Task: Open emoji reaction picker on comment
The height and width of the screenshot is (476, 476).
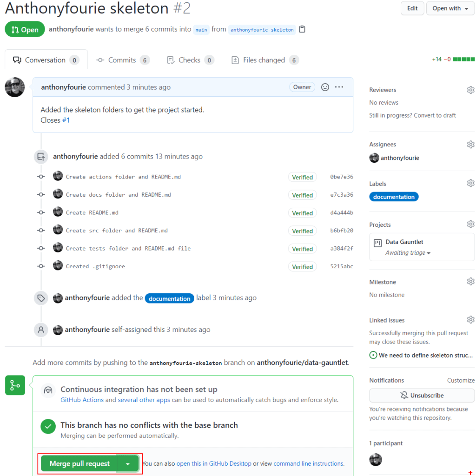Action: (x=325, y=87)
